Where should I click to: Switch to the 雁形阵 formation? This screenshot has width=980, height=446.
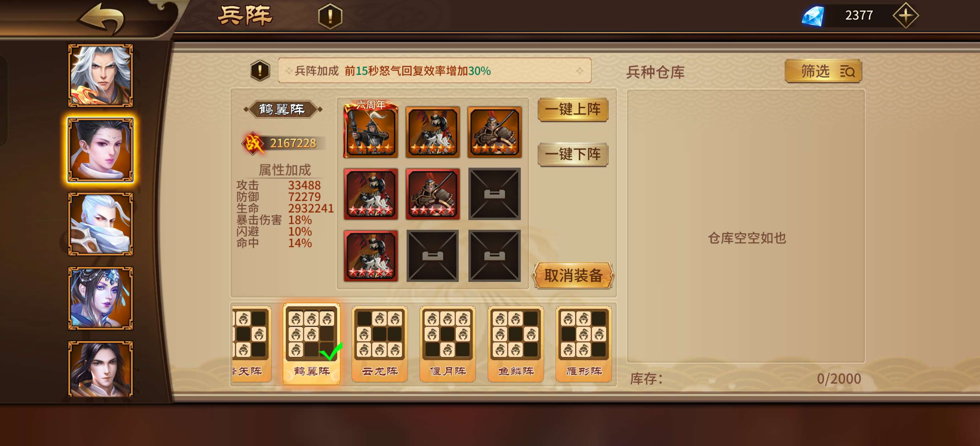(584, 344)
